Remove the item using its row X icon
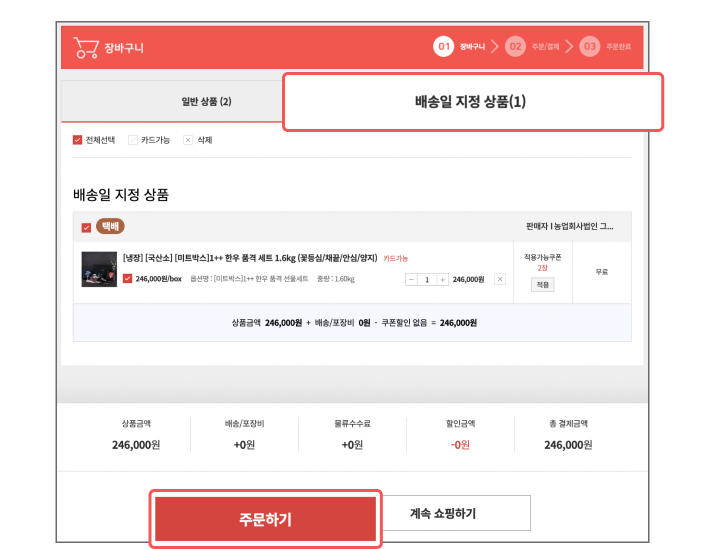This screenshot has width=705, height=549. coord(500,279)
